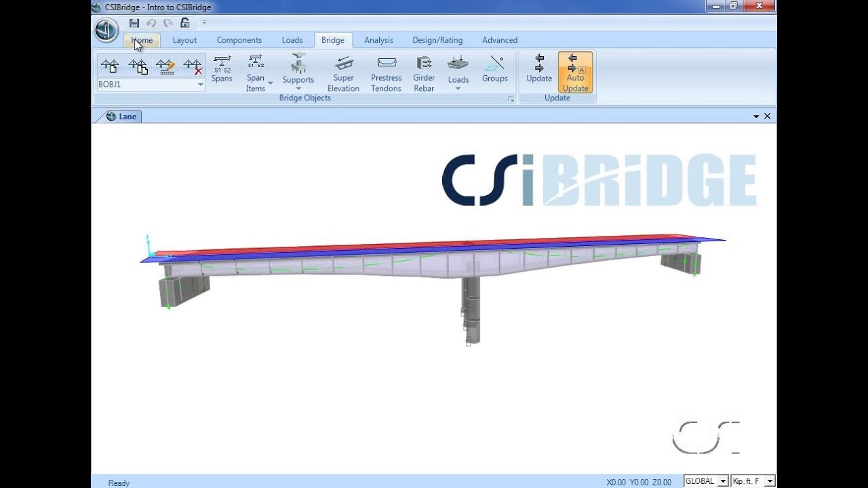Image resolution: width=868 pixels, height=488 pixels.
Task: Select the Bridge ribbon tab
Action: 333,40
